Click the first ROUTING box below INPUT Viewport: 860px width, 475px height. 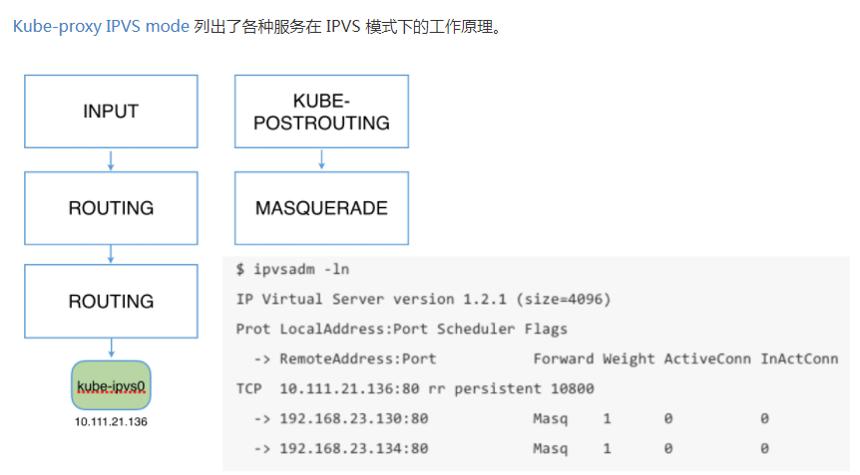pyautogui.click(x=111, y=208)
